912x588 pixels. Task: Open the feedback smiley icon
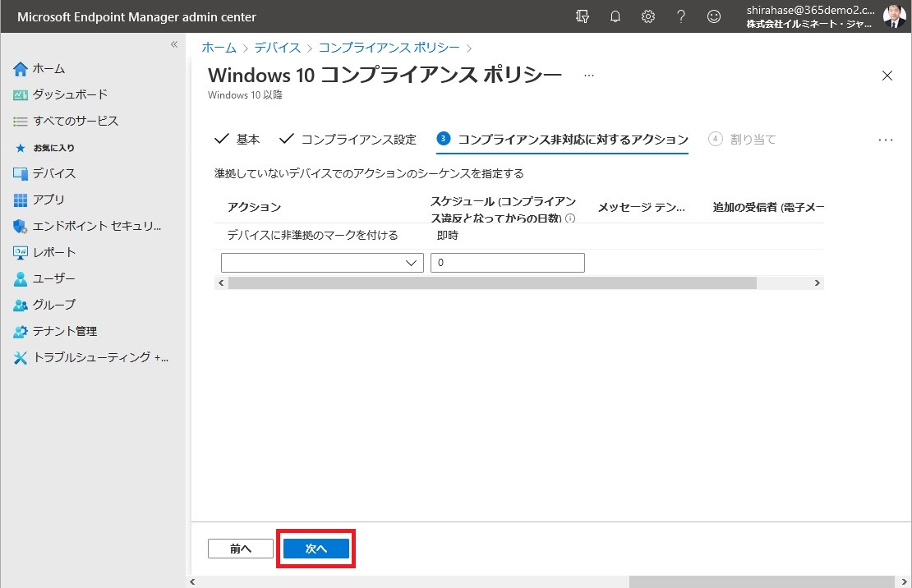pos(714,17)
